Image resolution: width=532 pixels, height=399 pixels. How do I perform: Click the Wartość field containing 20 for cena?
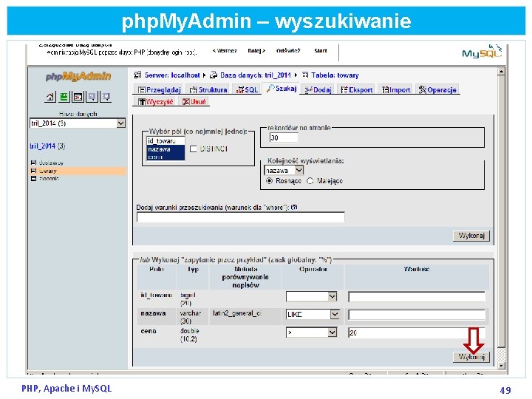[417, 332]
